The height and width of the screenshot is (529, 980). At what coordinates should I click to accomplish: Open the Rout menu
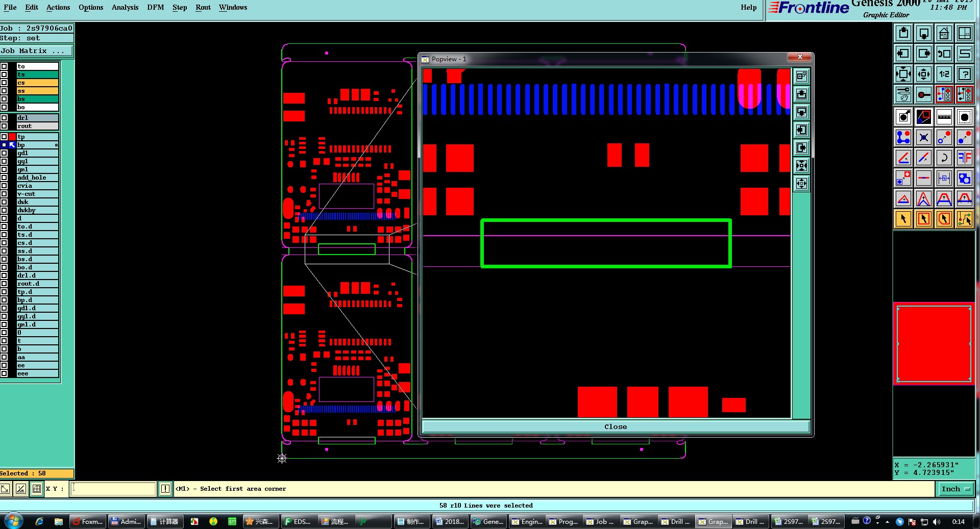(203, 7)
